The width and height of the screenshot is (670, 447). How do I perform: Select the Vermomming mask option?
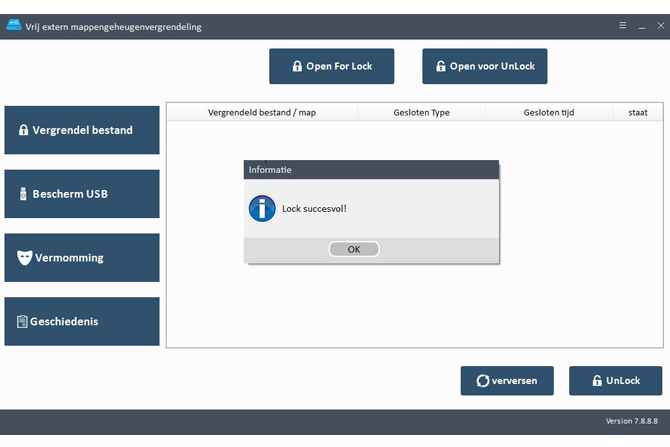point(82,258)
